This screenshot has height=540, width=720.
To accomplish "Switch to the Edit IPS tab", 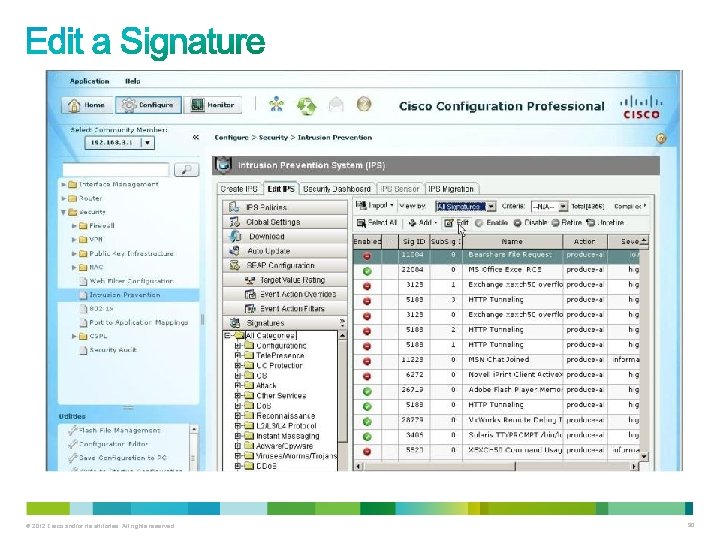I will coord(281,189).
